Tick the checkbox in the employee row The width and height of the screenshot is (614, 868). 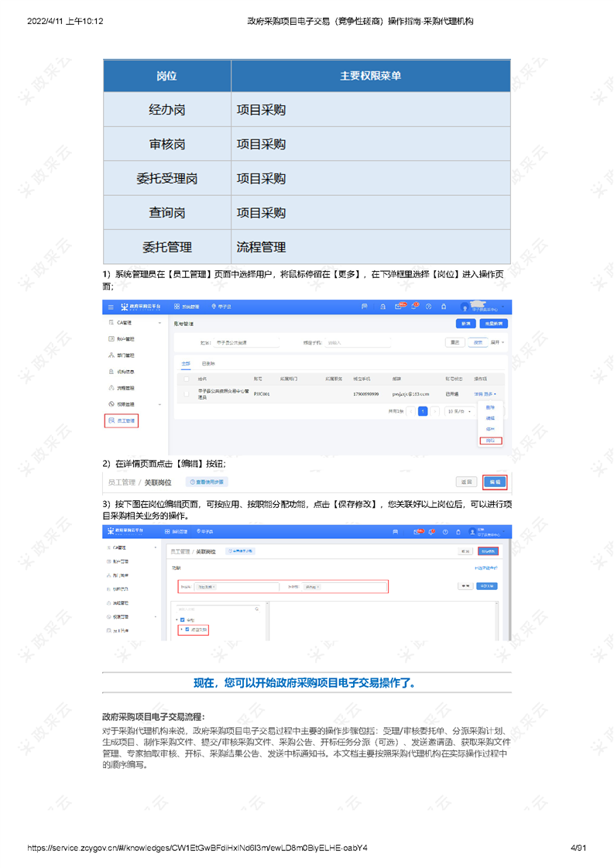(186, 393)
